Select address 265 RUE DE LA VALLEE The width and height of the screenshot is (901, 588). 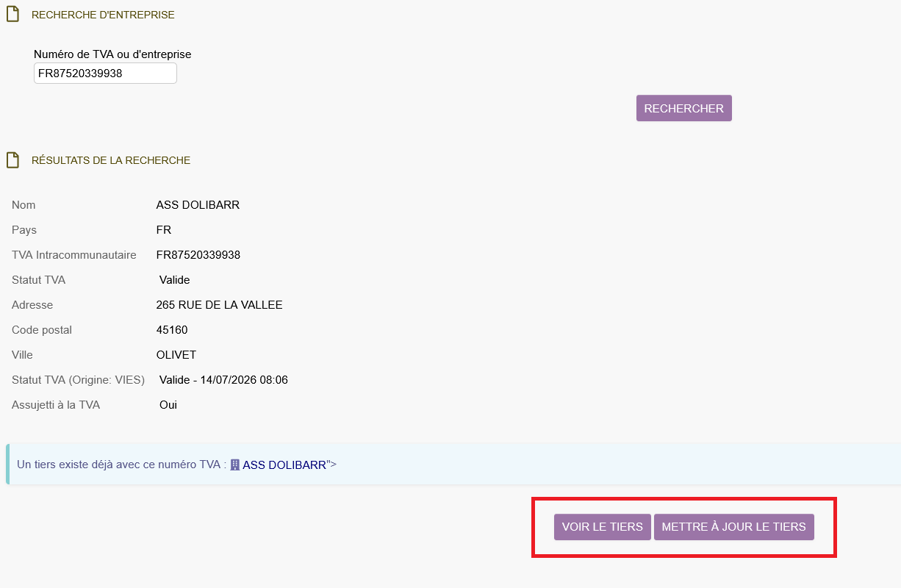click(x=220, y=305)
